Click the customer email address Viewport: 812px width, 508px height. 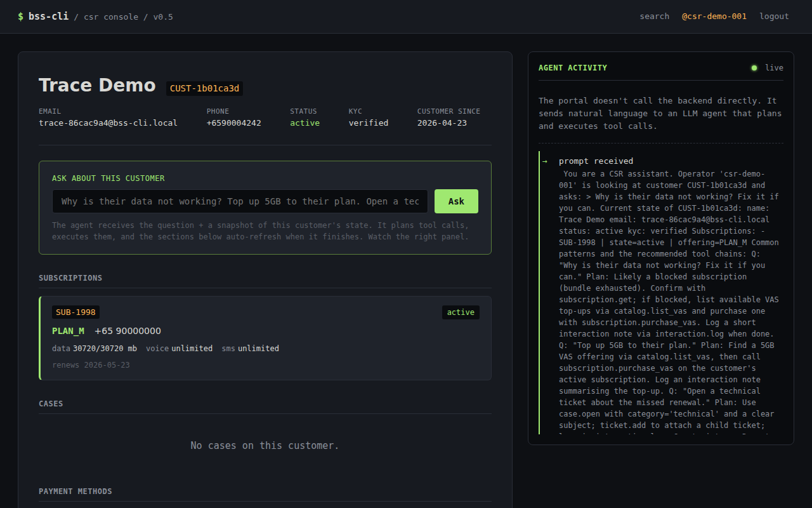108,123
